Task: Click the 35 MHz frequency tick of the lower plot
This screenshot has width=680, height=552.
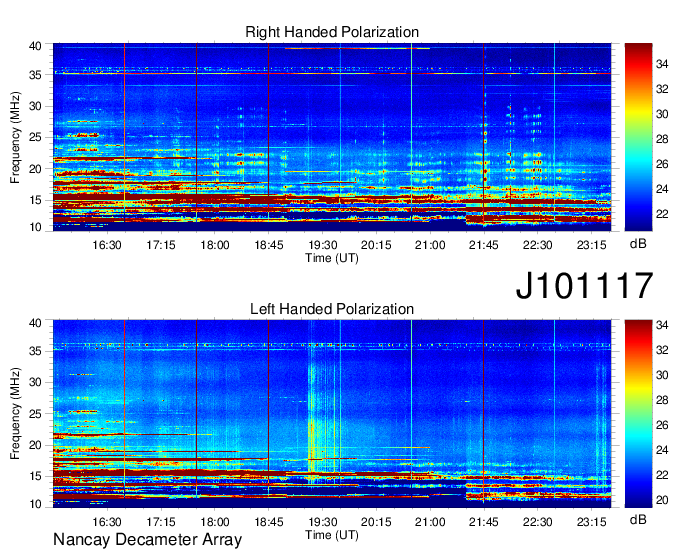Action: tap(35, 351)
